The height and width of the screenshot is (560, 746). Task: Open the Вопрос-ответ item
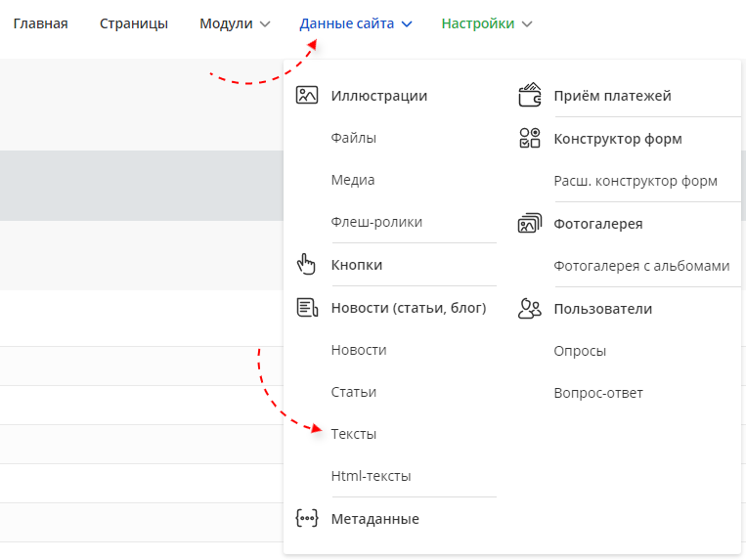(x=598, y=393)
